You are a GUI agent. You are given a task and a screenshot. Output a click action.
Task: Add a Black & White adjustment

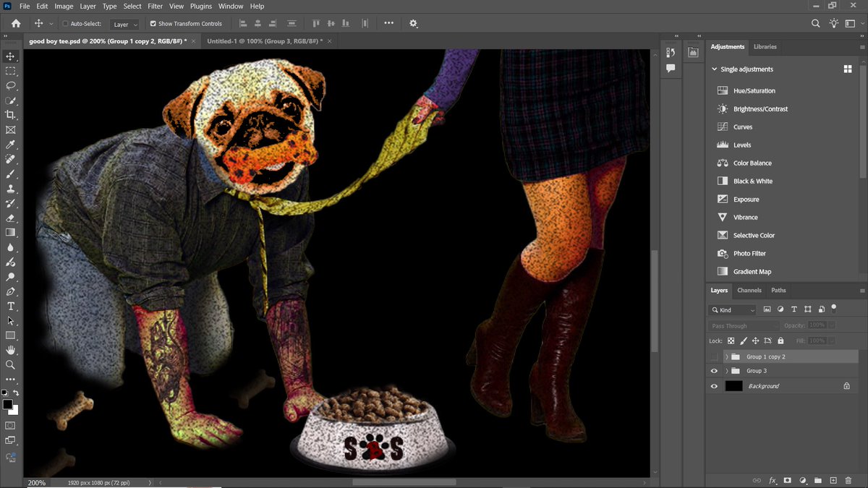coord(753,181)
